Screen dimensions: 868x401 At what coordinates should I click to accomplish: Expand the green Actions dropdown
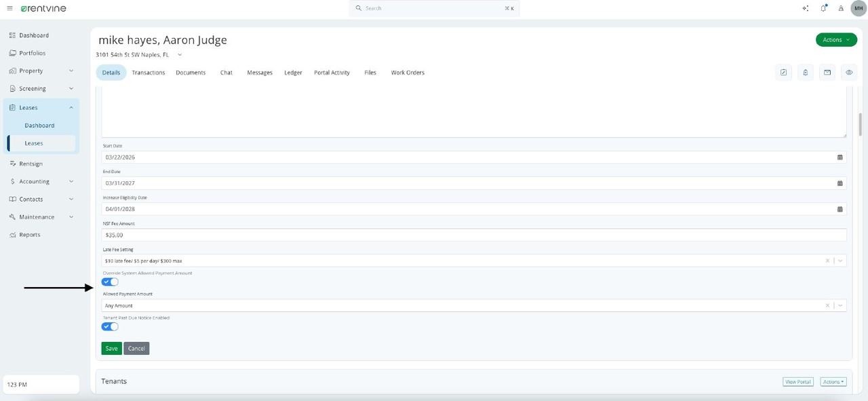coord(836,40)
